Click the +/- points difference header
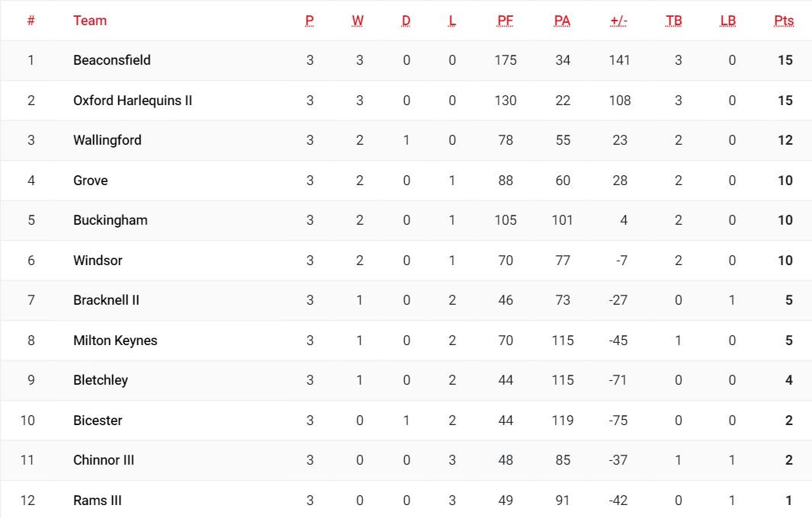812x518 pixels. [x=618, y=21]
